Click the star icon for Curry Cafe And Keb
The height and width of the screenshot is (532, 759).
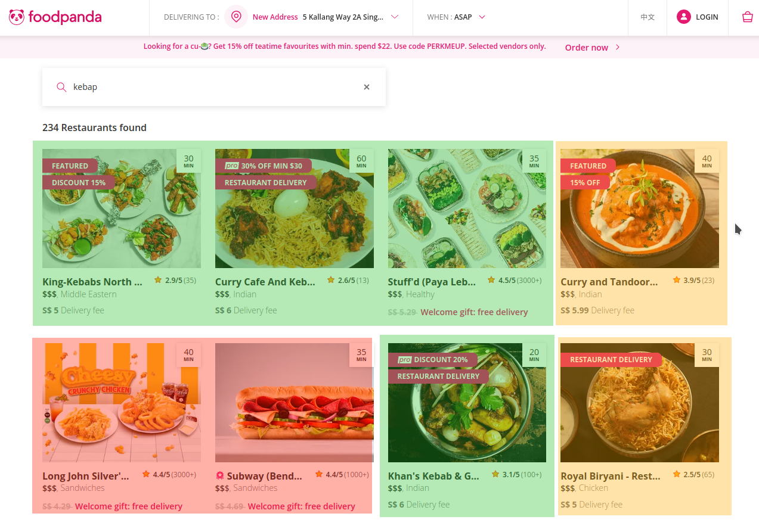pos(331,280)
